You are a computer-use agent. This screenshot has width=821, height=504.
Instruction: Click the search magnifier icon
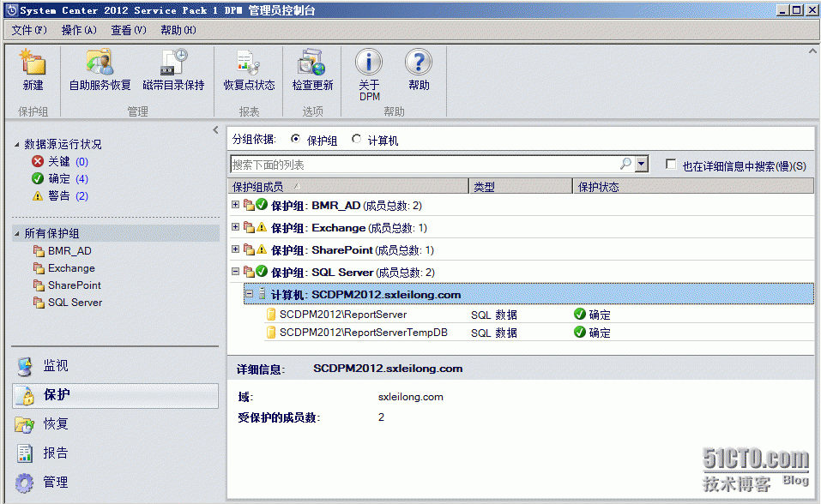click(x=625, y=164)
